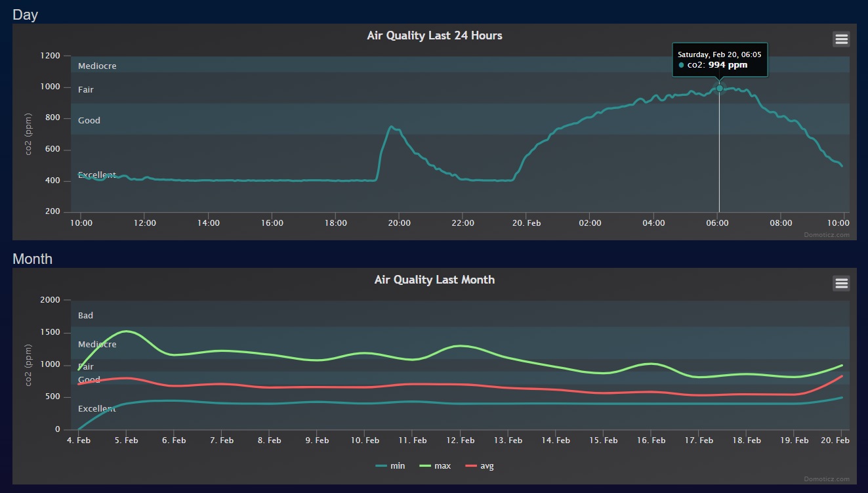
Task: Toggle the avg series in month legend
Action: tap(480, 466)
